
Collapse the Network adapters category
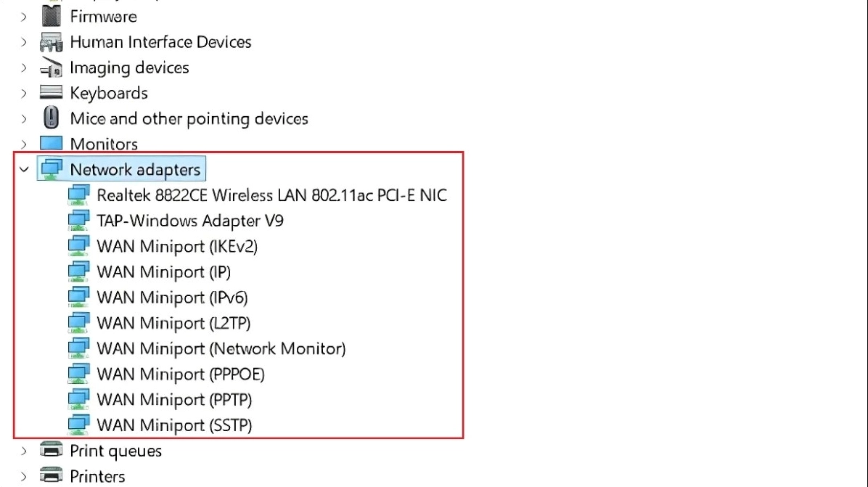click(x=24, y=170)
